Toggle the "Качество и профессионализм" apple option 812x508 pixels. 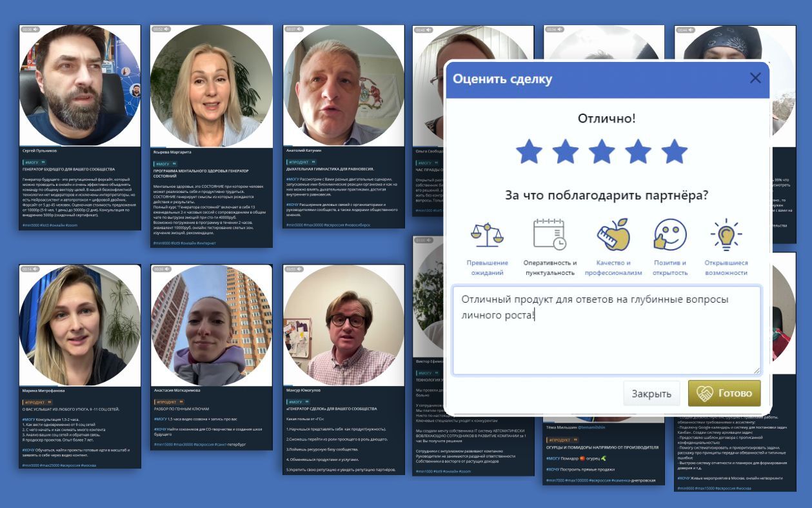coord(613,248)
